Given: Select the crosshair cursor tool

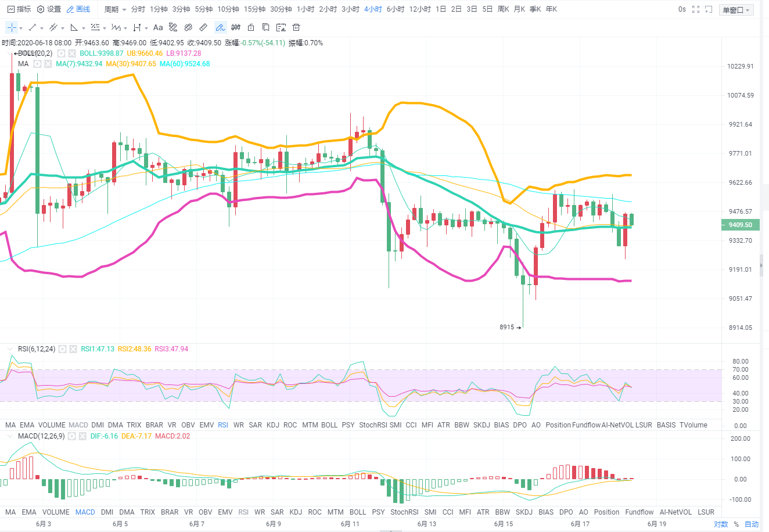Looking at the screenshot, I should [12, 27].
